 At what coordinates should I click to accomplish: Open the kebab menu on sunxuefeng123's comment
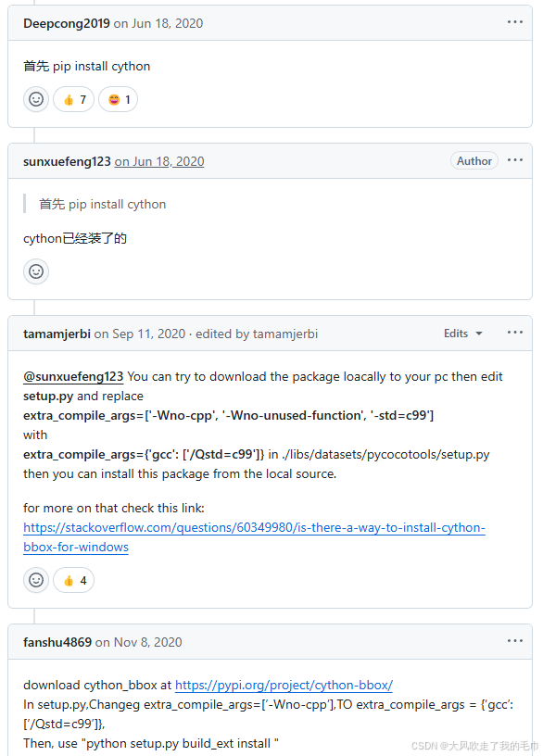point(515,160)
